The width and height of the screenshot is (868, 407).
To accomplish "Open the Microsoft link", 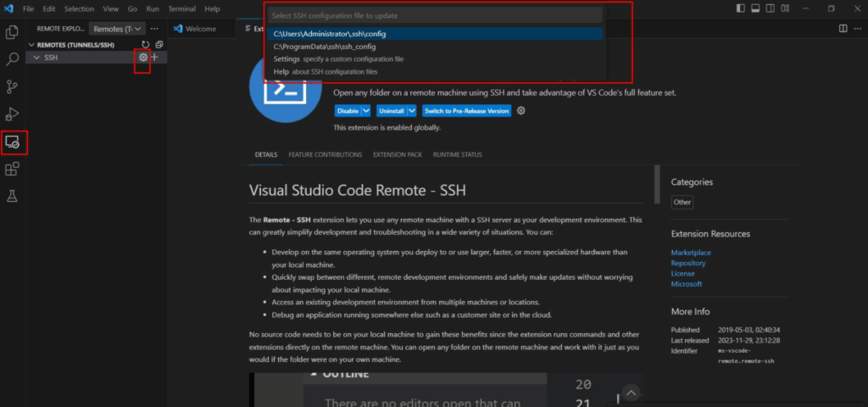I will pyautogui.click(x=687, y=284).
